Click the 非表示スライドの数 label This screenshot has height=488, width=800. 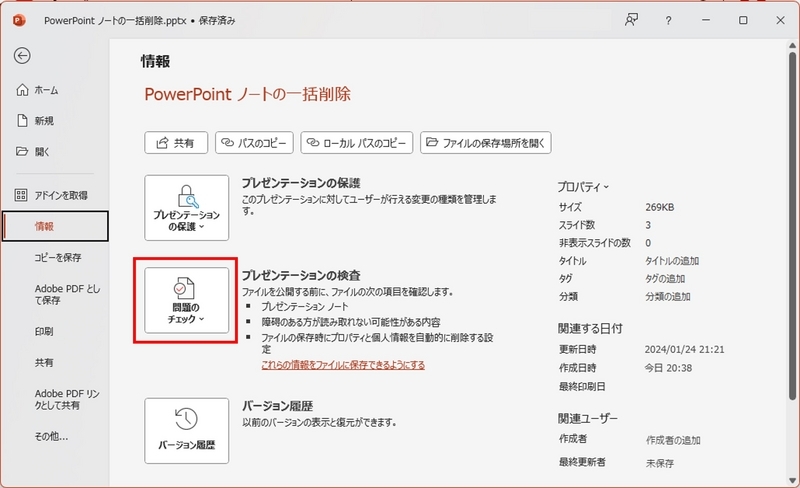coord(594,243)
